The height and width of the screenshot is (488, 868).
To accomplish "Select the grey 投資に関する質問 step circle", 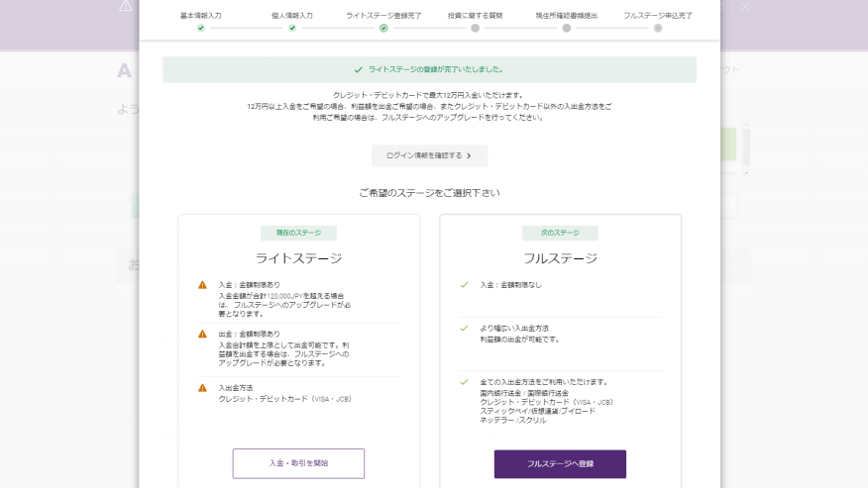I will 475,28.
